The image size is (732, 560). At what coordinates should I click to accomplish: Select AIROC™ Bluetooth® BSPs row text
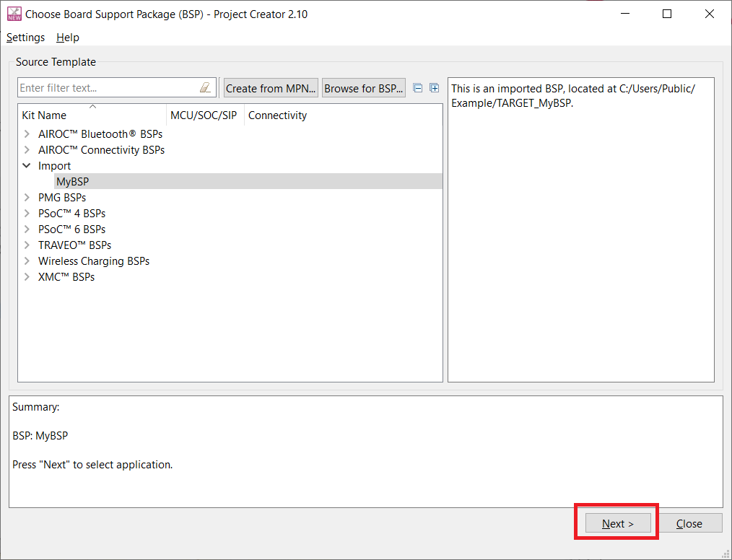coord(100,134)
